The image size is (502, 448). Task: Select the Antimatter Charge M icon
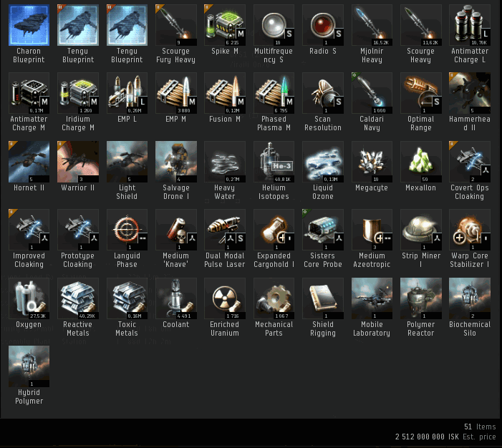(x=29, y=93)
